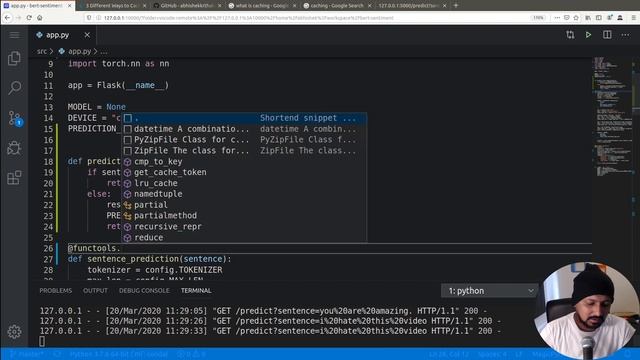Open the VS Code hamburger application menu
The width and height of the screenshot is (640, 360).
tap(14, 35)
